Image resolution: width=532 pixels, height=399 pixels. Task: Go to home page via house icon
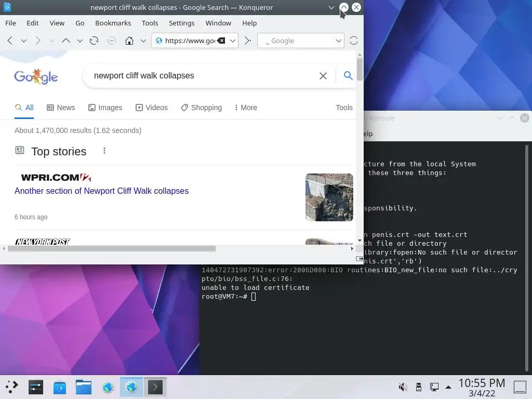129,41
